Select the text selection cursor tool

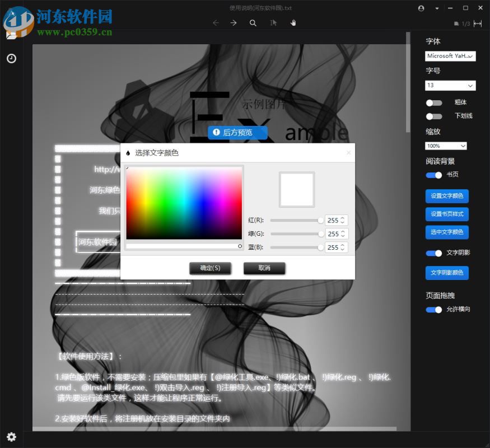click(x=273, y=23)
